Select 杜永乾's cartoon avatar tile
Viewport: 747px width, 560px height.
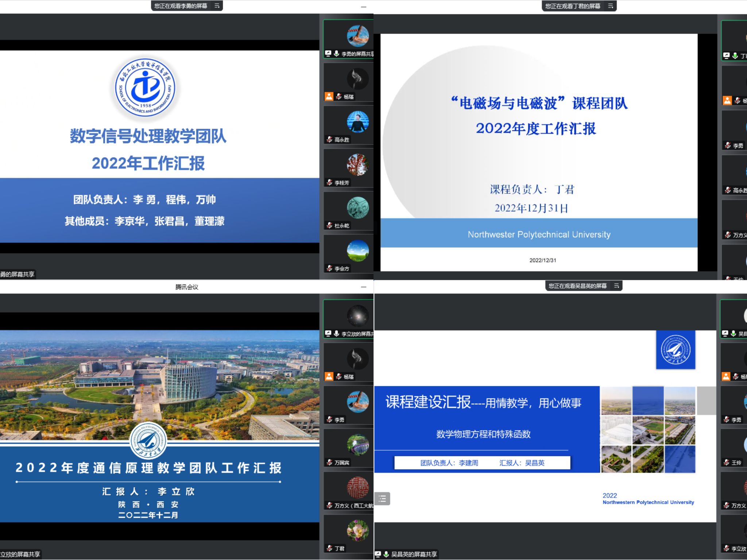357,207
